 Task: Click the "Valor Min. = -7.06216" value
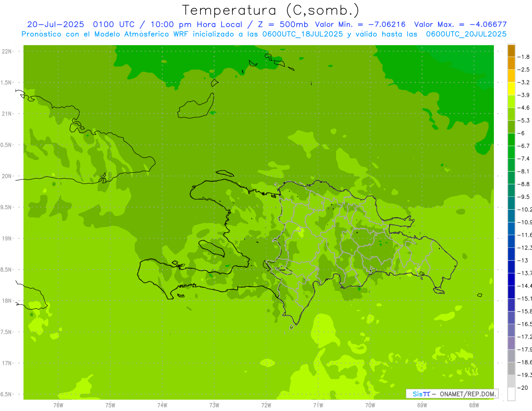click(360, 24)
